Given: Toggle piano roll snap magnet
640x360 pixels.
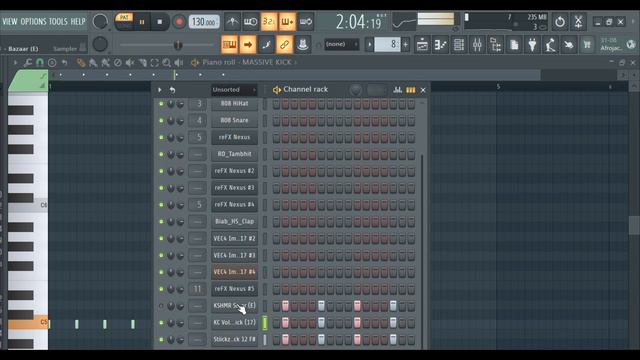Looking at the screenshot, I should tap(40, 62).
